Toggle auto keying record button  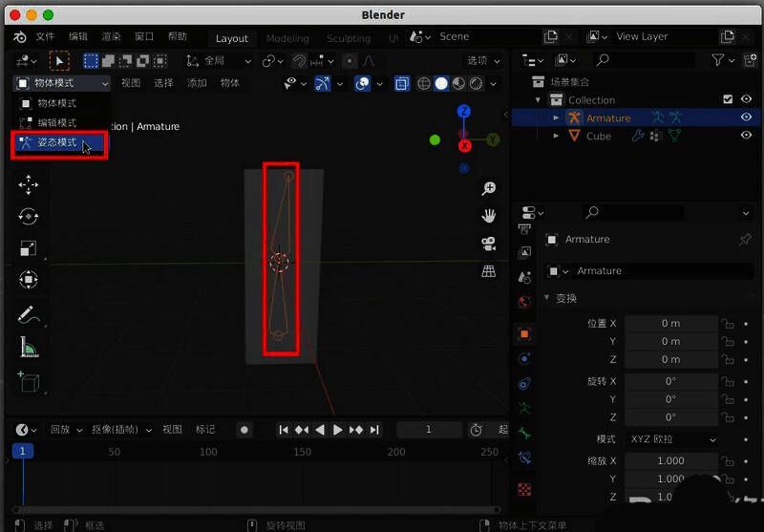[x=244, y=430]
